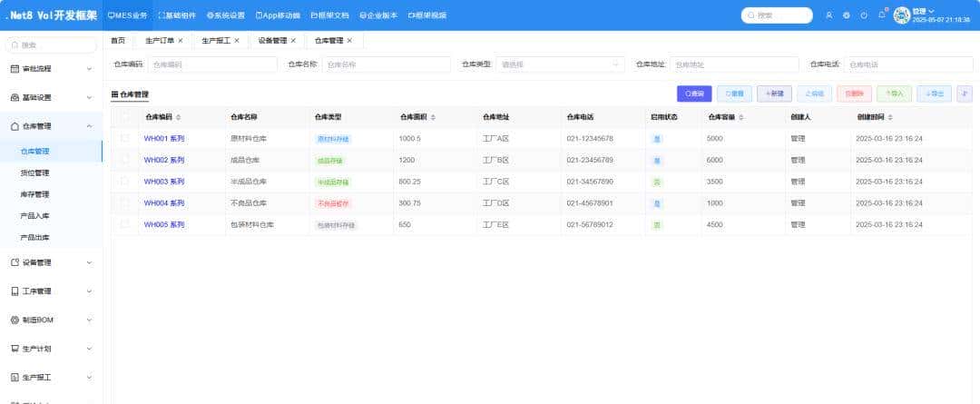Sort by the 创建时间 column arrows
Screen dimensions: 980x404
point(890,117)
